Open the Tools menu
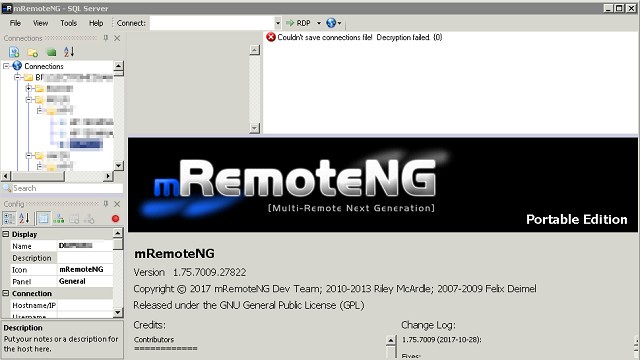This screenshot has width=640, height=360. click(69, 23)
